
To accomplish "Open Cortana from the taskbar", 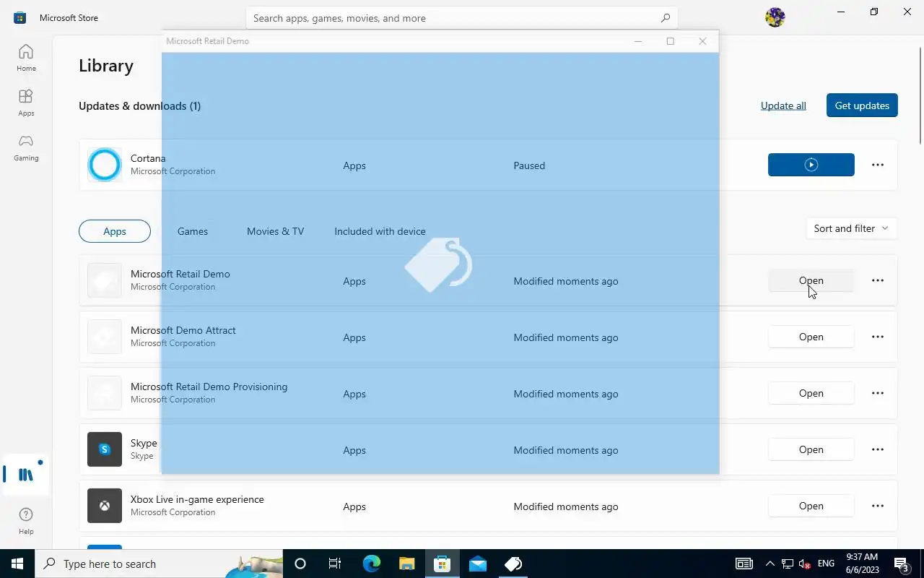I will tap(300, 564).
